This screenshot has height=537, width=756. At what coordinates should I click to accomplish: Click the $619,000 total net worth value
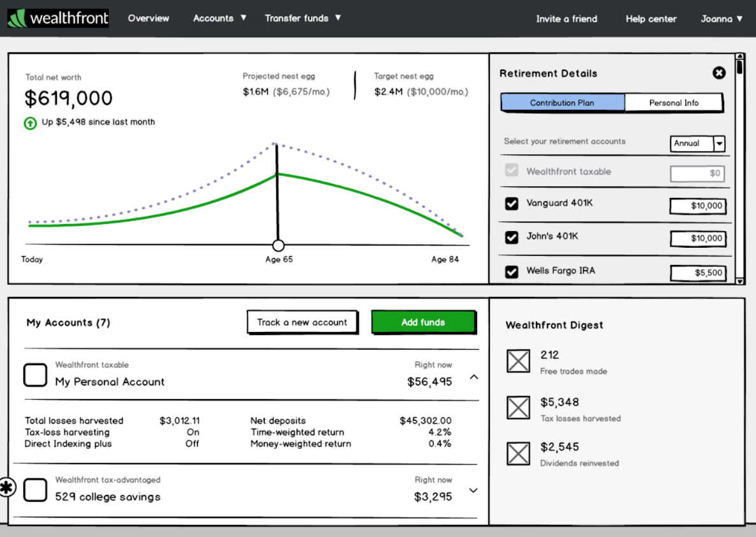click(x=68, y=98)
